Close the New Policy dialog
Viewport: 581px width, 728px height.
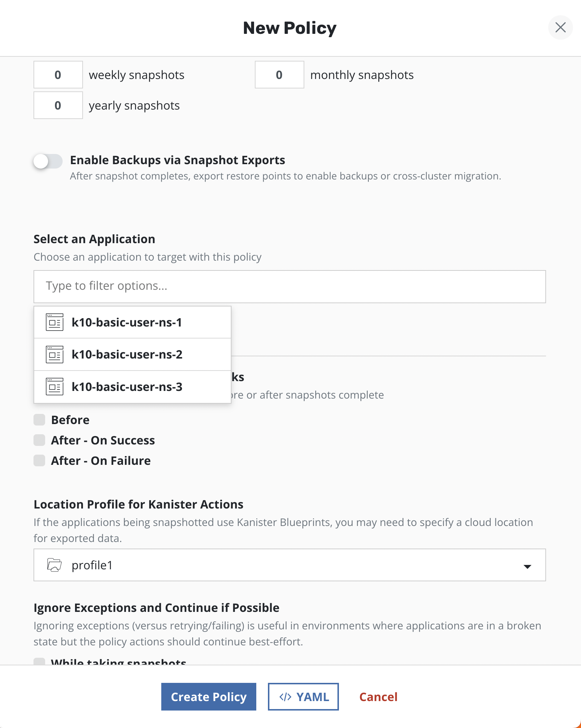pos(560,27)
